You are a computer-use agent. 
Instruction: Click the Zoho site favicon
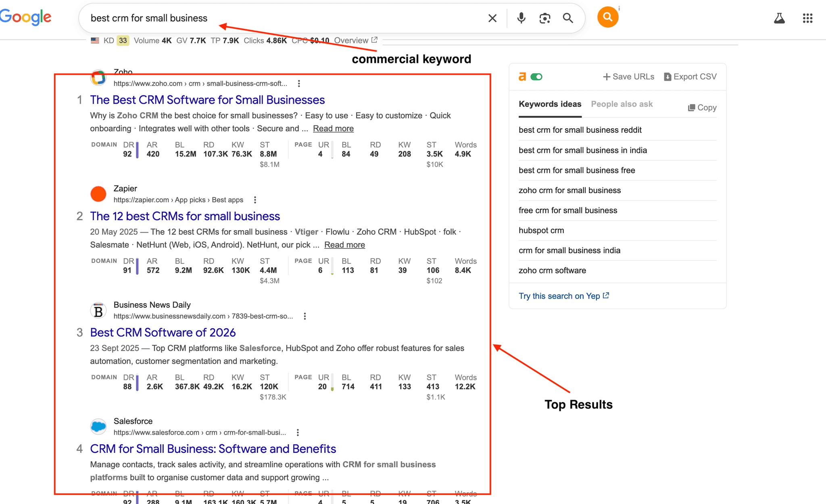(98, 77)
